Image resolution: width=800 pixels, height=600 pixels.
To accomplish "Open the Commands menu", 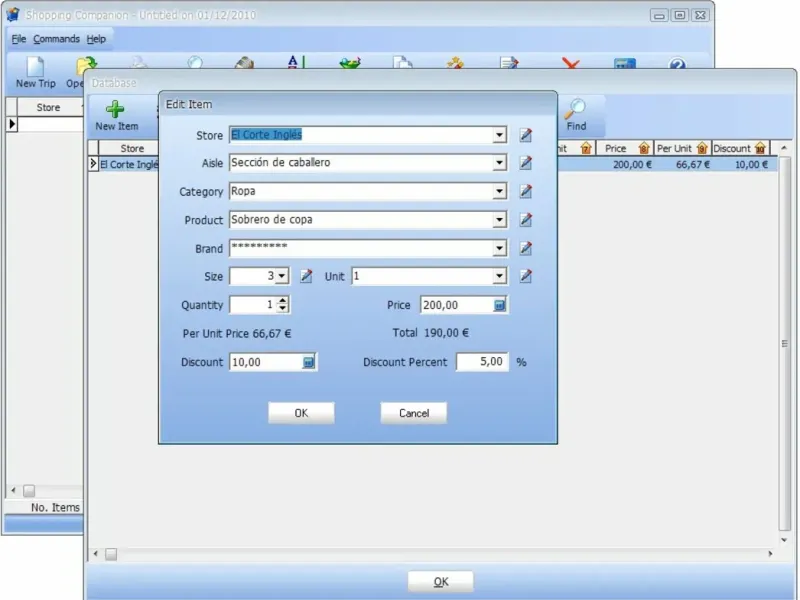I will (x=57, y=39).
